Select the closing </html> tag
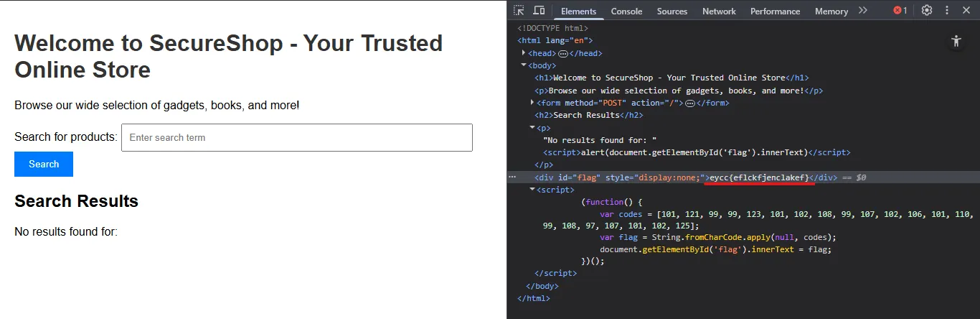980x319 pixels. click(533, 298)
